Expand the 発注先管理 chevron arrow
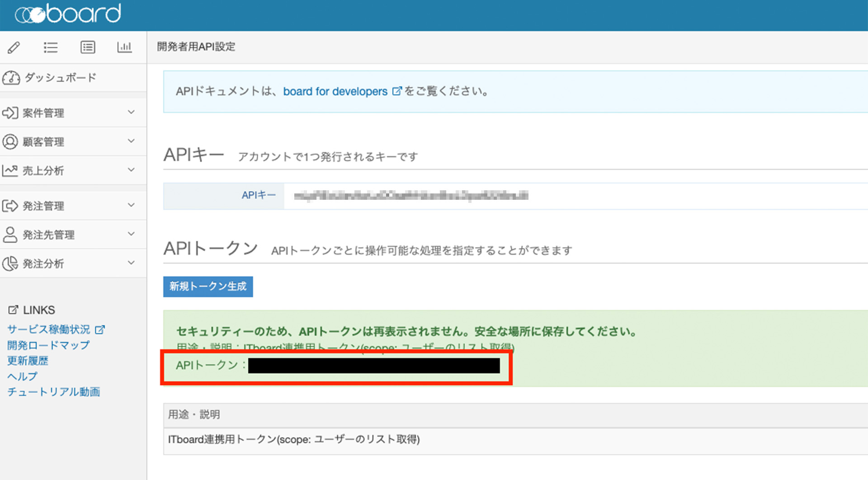 click(131, 234)
